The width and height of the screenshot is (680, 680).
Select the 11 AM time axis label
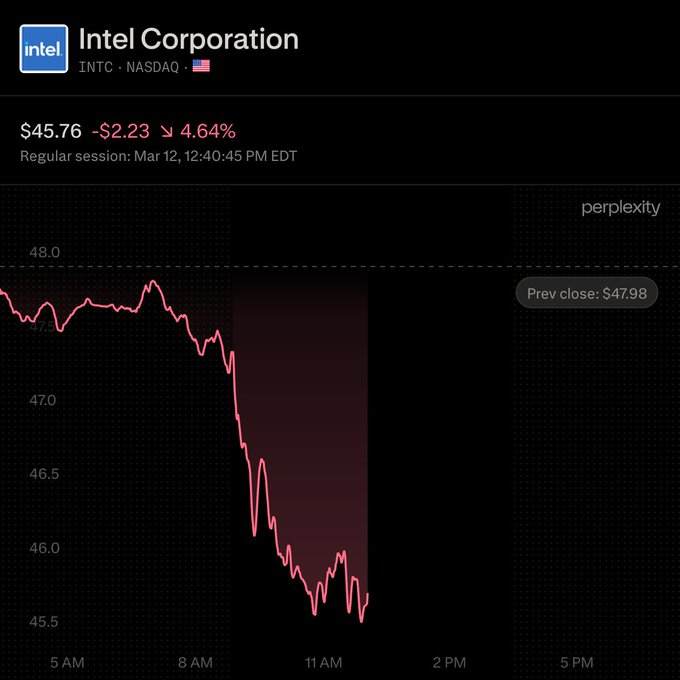pyautogui.click(x=323, y=662)
